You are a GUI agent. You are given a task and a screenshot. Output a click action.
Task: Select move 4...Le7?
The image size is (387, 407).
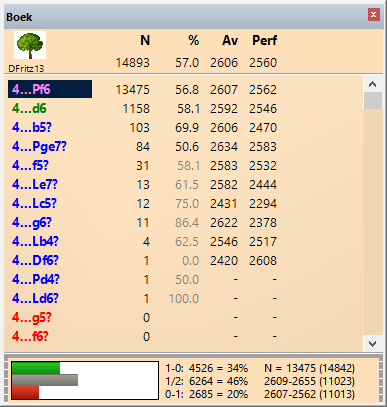[35, 184]
